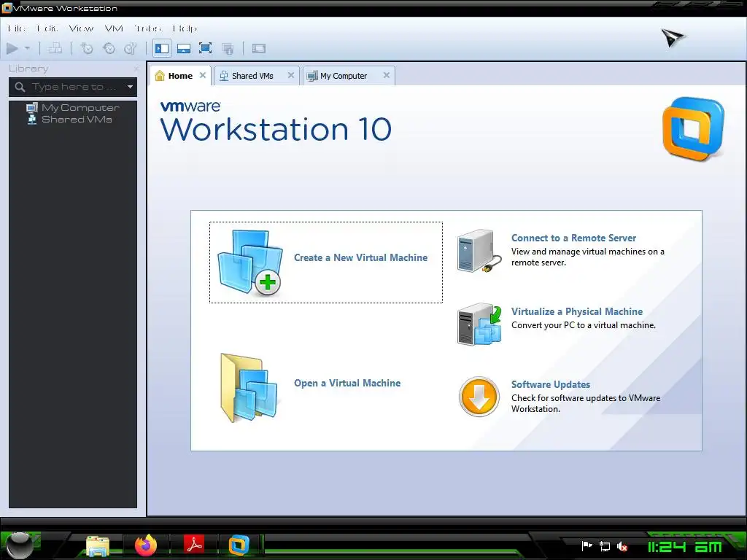Click the magnifier icon in Library search

coord(20,87)
